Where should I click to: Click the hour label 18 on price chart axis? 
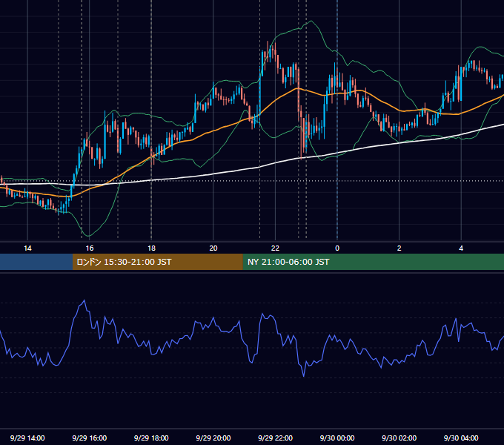pos(151,248)
